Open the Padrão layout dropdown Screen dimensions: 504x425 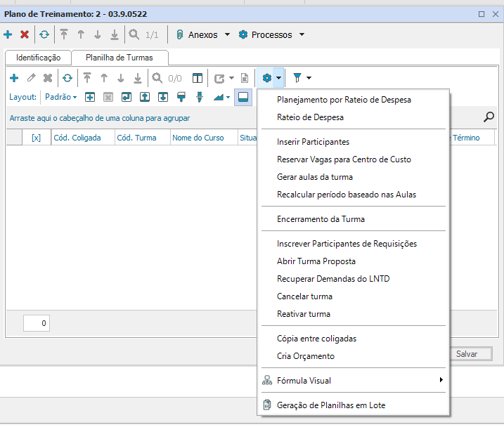[60, 97]
